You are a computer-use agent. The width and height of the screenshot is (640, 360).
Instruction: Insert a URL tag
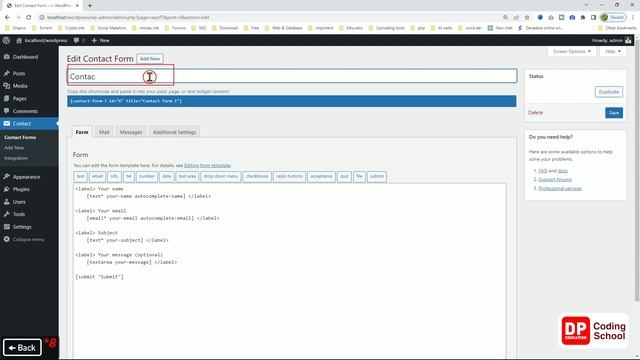coord(114,176)
